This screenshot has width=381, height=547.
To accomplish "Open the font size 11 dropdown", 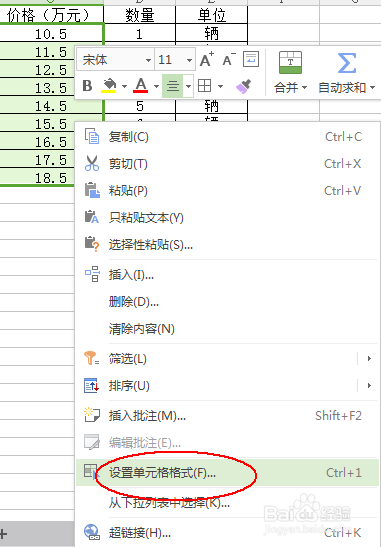I will (189, 60).
